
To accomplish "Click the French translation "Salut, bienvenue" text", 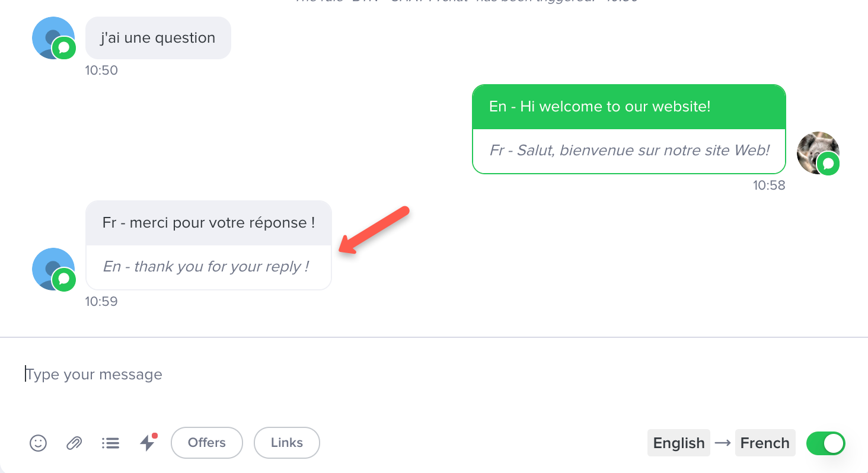I will click(628, 151).
